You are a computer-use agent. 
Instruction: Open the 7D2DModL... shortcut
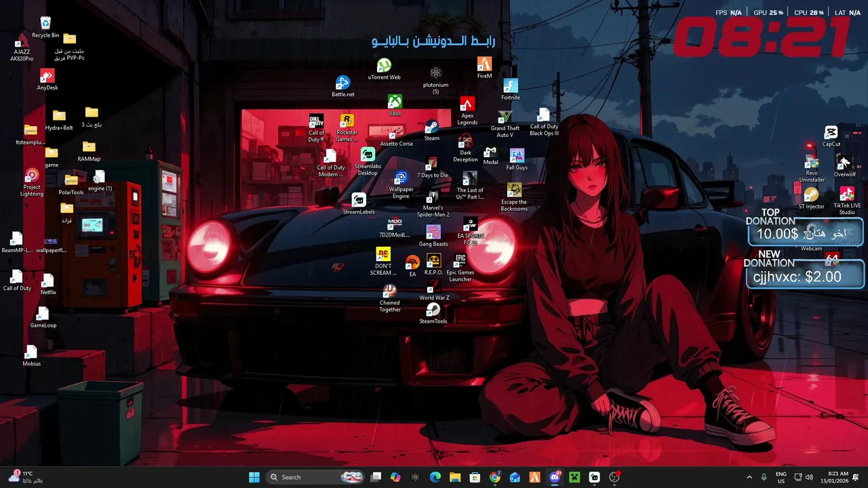tap(395, 228)
